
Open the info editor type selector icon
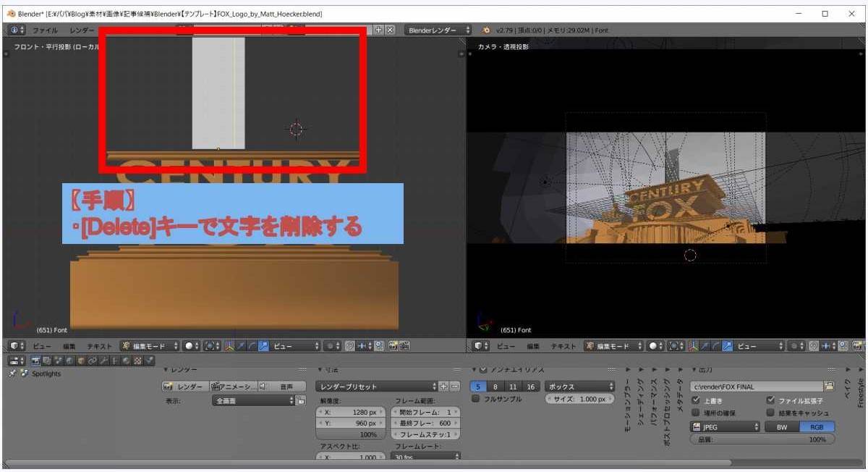17,30
